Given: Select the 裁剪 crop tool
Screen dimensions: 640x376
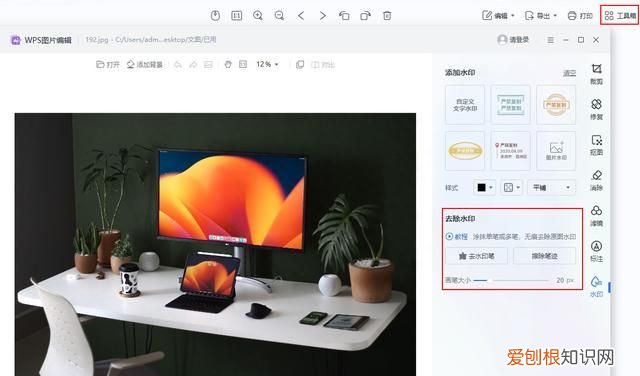Looking at the screenshot, I should pyautogui.click(x=596, y=74).
